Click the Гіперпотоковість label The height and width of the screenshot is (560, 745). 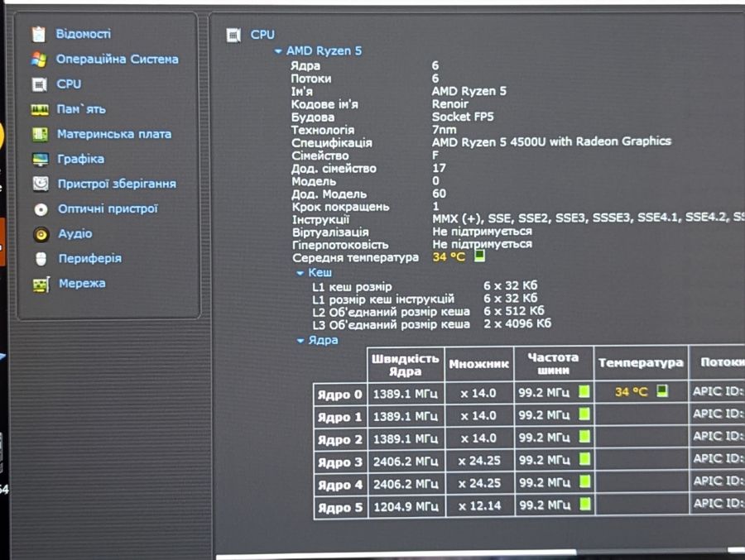(x=340, y=245)
